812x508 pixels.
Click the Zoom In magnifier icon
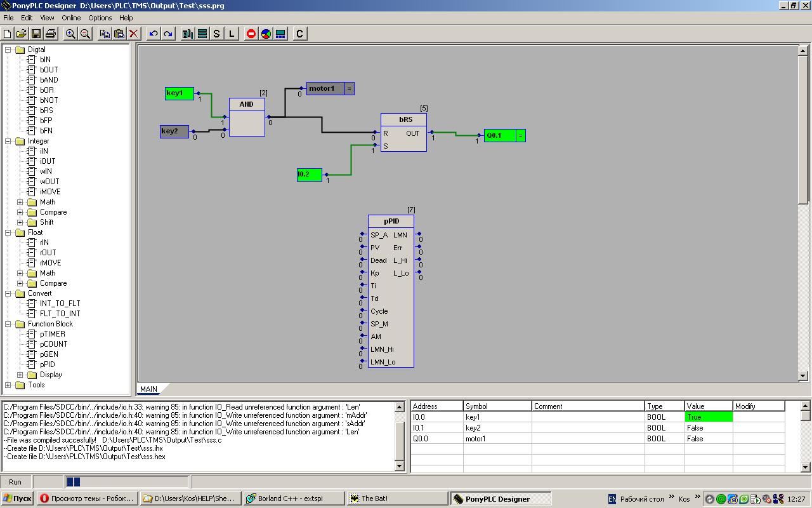[x=70, y=34]
